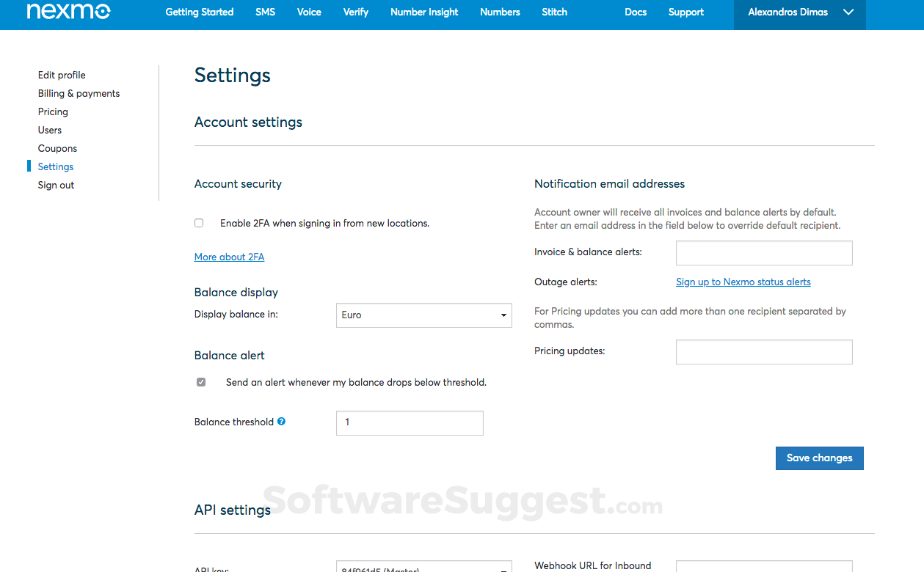Image resolution: width=924 pixels, height=572 pixels.
Task: Click the Invoice & balance alerts field
Action: (763, 252)
